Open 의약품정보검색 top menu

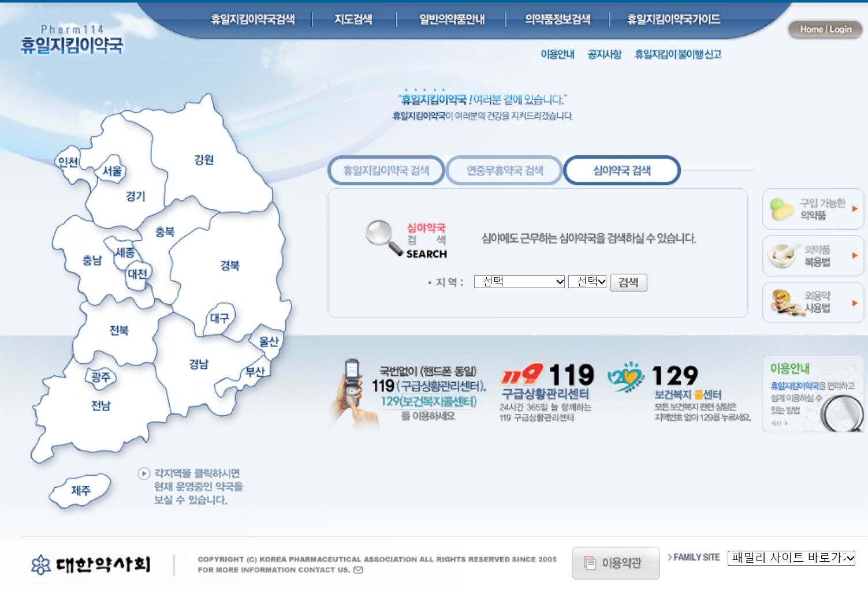pyautogui.click(x=558, y=19)
